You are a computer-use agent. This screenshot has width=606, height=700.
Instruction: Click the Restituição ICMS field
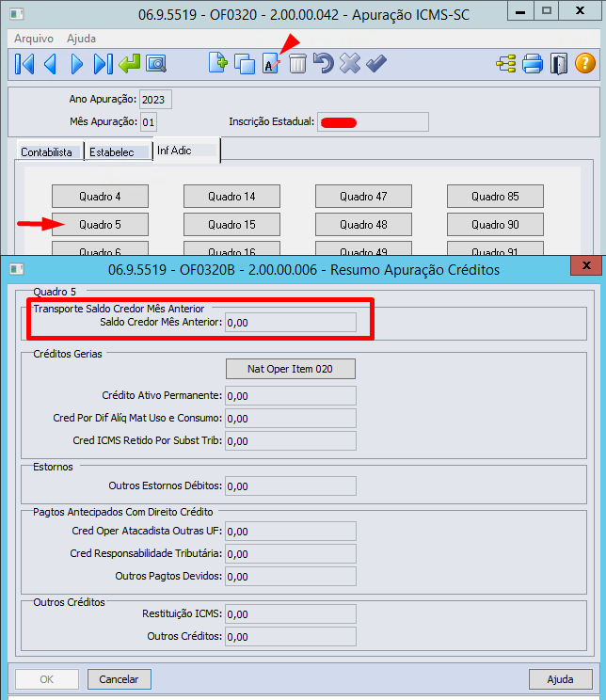[291, 614]
